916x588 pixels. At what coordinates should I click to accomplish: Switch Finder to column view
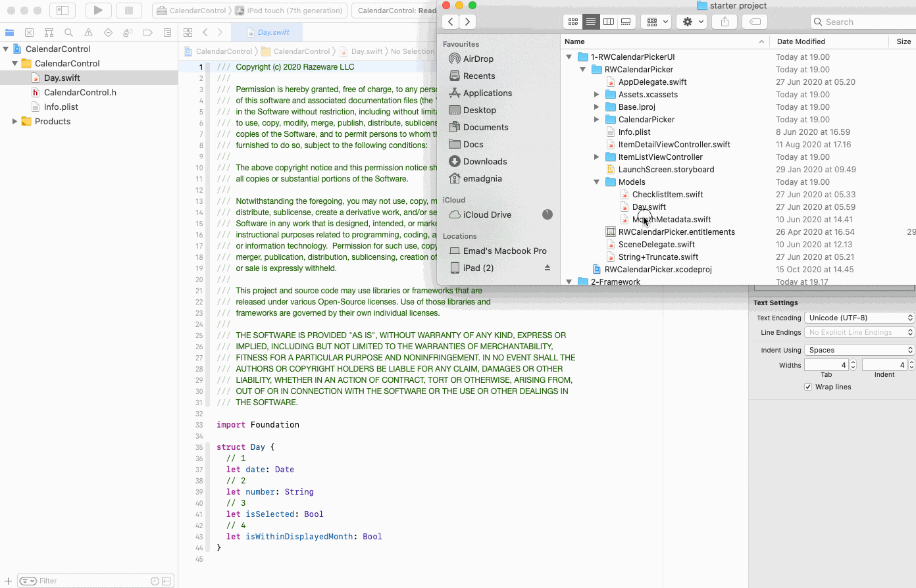(x=609, y=22)
